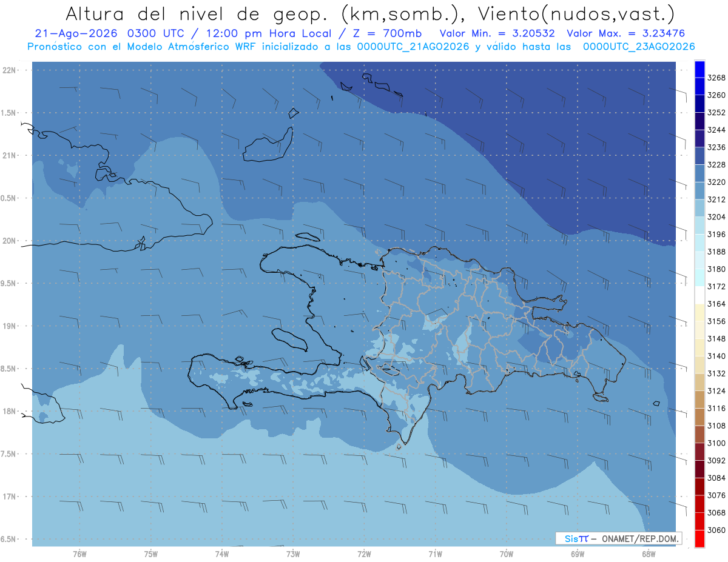Click the 3092 colorbar value
Viewport: 728px width, 562px height.
716,460
